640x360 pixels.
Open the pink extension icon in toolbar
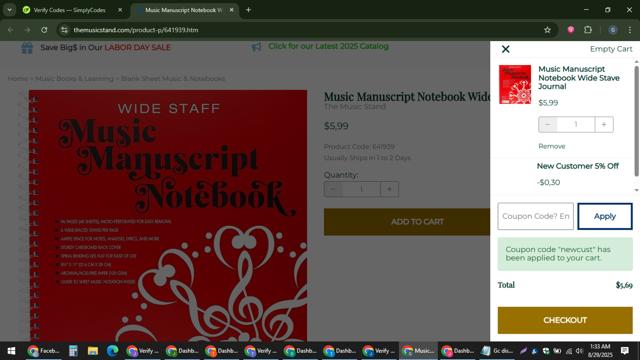[x=571, y=30]
